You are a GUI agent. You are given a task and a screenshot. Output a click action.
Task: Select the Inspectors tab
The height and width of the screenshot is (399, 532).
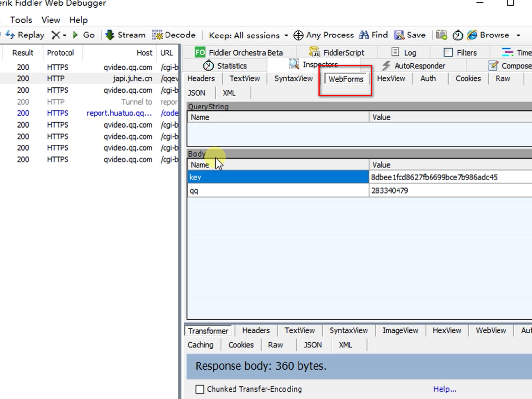313,65
